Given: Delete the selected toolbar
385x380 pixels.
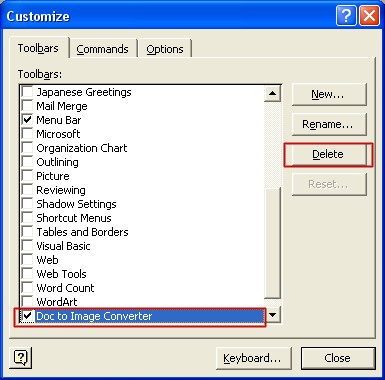Looking at the screenshot, I should click(328, 154).
